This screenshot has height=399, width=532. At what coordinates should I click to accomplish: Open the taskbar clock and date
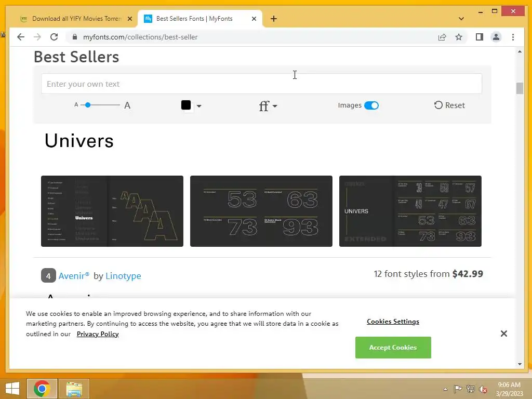(x=509, y=389)
